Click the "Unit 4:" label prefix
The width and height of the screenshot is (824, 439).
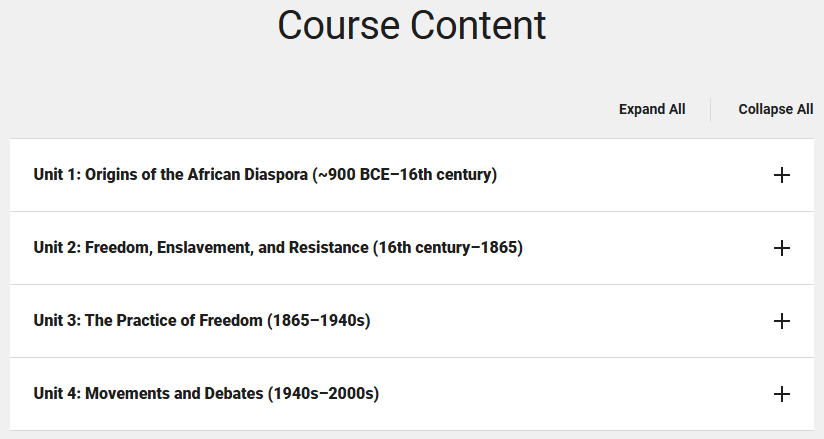point(57,394)
